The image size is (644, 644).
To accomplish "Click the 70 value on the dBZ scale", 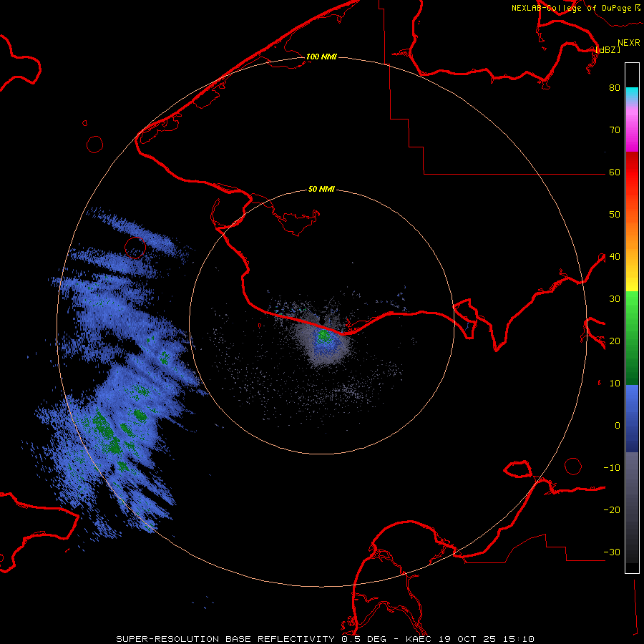I will 615,130.
